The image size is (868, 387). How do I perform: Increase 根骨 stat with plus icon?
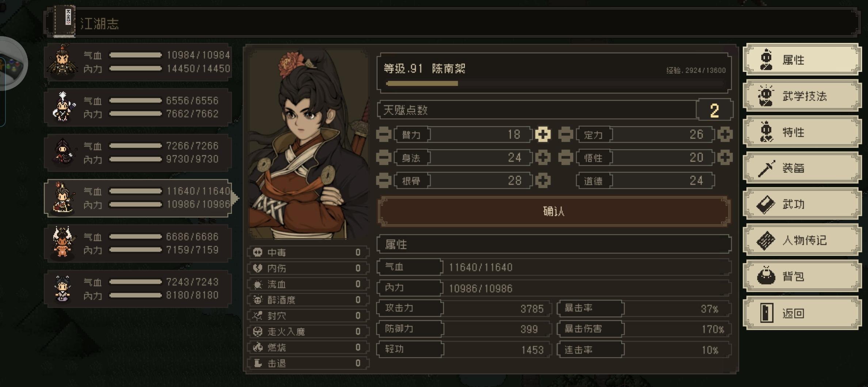pyautogui.click(x=542, y=181)
